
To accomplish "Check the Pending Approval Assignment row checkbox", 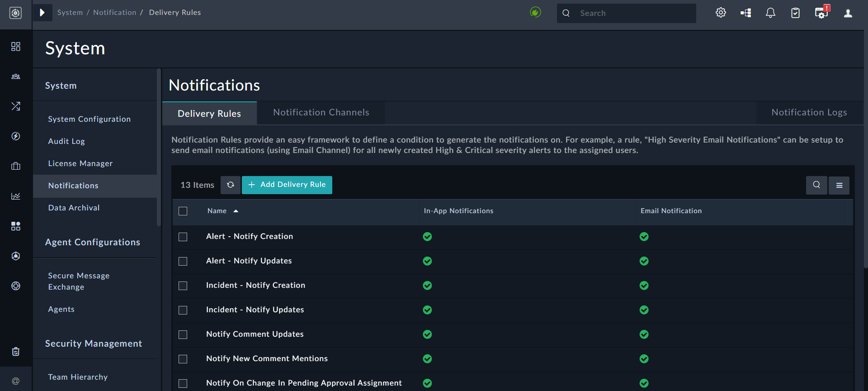I will pyautogui.click(x=183, y=384).
